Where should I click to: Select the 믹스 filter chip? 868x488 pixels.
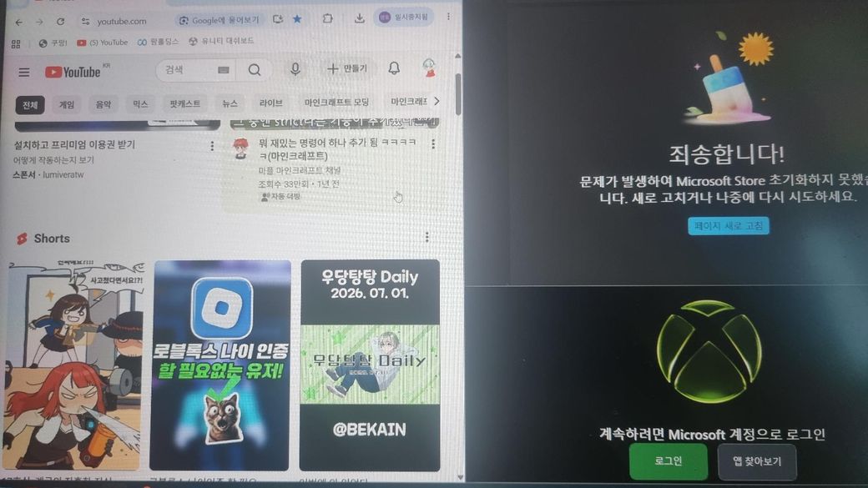(140, 103)
